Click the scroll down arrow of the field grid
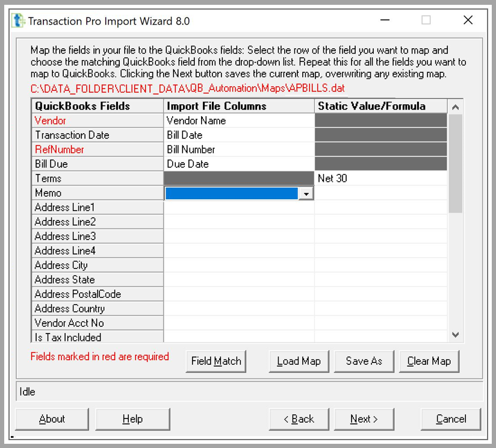 [x=456, y=335]
